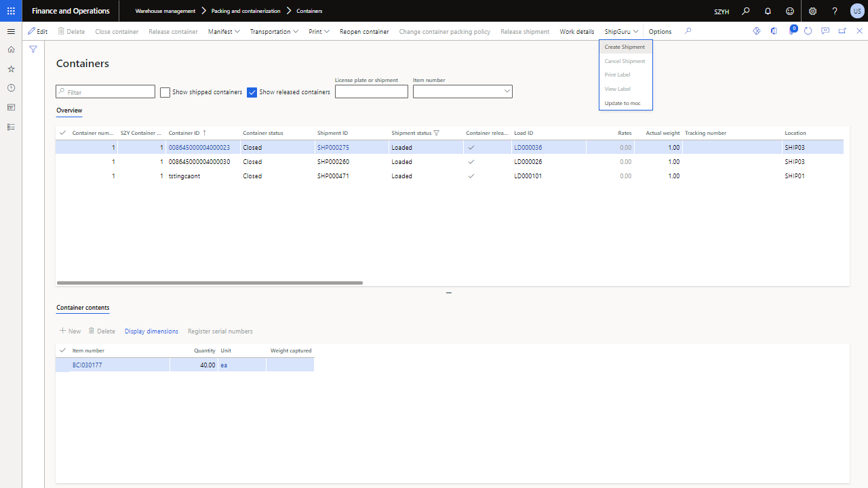Open the help question mark

[835, 11]
